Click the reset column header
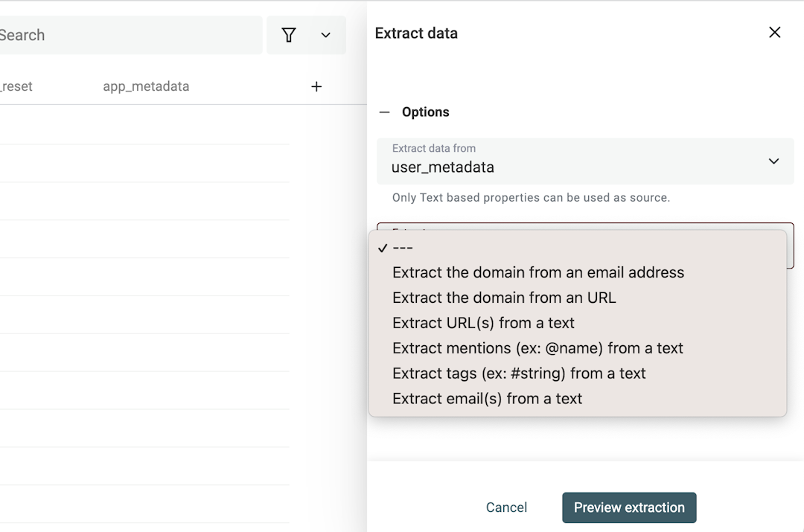The image size is (804, 532). [16, 86]
